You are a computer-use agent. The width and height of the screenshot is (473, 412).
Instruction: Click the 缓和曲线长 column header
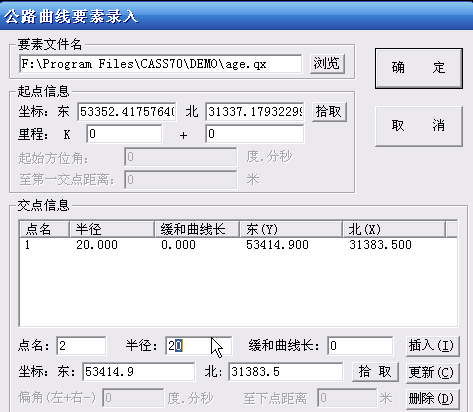[x=197, y=229]
